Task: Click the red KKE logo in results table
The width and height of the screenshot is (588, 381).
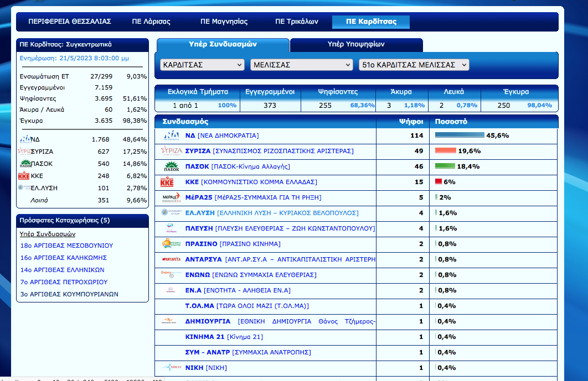Action: click(x=167, y=182)
